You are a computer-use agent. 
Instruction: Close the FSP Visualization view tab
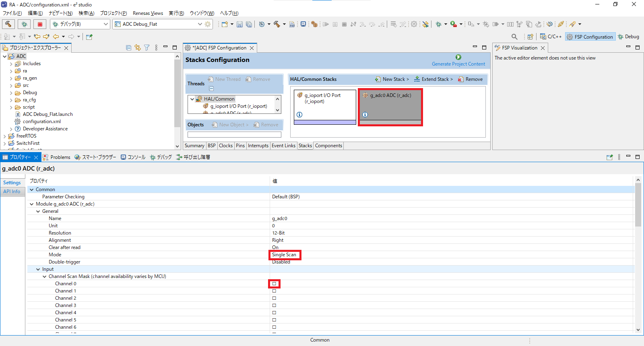pos(543,48)
